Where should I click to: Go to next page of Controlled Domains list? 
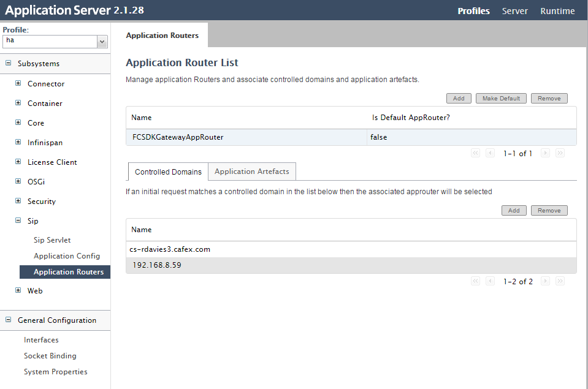pyautogui.click(x=545, y=281)
